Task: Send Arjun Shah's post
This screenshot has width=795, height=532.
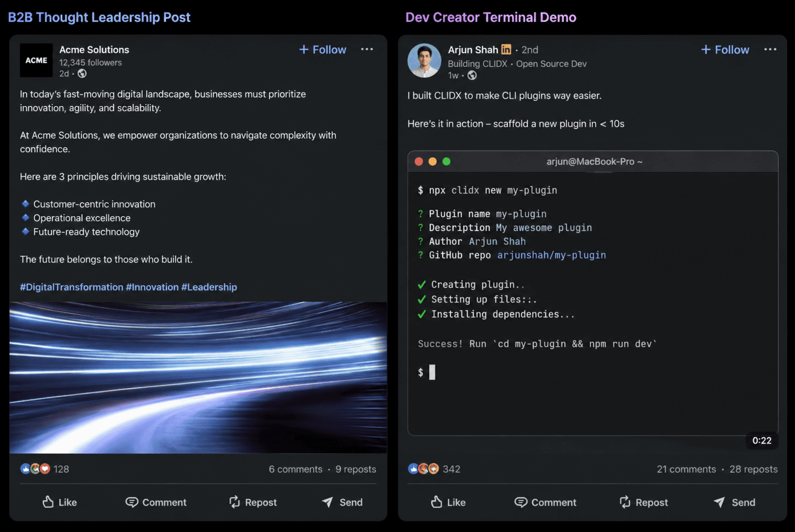Action: pyautogui.click(x=734, y=502)
